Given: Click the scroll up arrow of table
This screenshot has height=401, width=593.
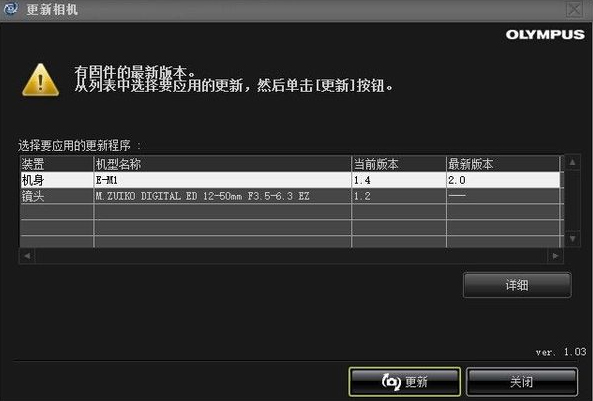Looking at the screenshot, I should coord(573,163).
